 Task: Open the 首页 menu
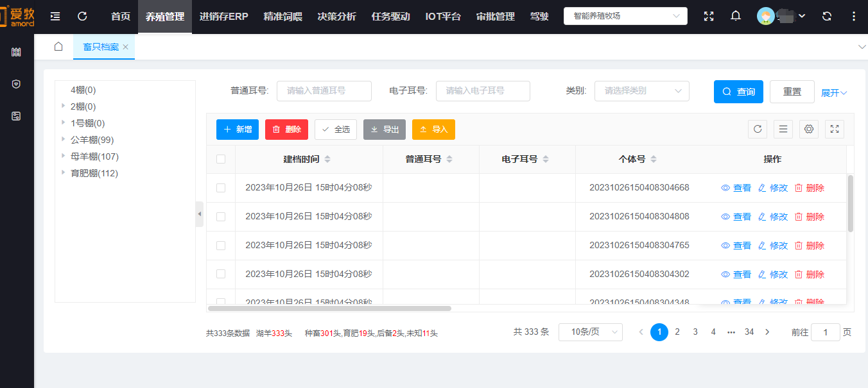pyautogui.click(x=121, y=17)
